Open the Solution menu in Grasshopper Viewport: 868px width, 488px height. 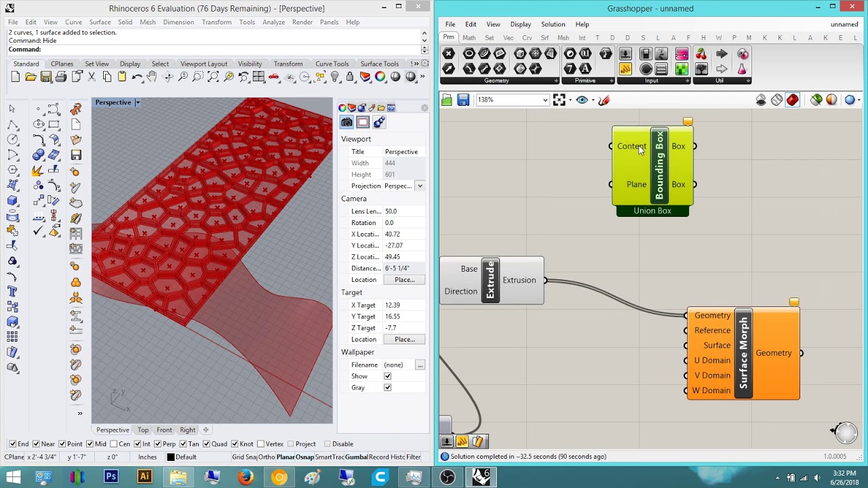(x=553, y=24)
